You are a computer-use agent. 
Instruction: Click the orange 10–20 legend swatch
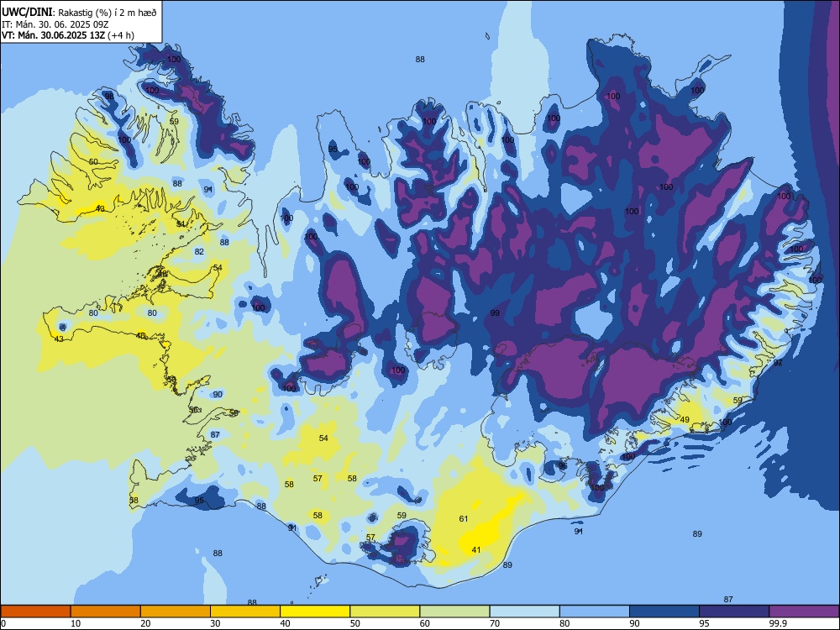coord(106,612)
